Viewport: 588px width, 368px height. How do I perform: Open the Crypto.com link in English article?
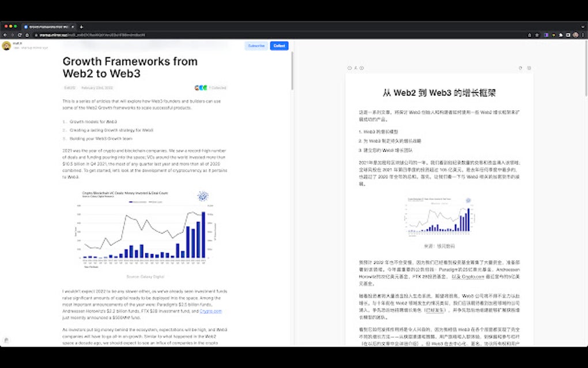210,311
